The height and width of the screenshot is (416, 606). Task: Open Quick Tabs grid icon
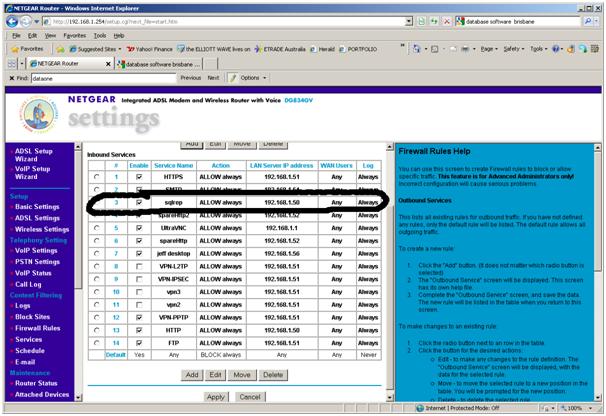click(12, 64)
